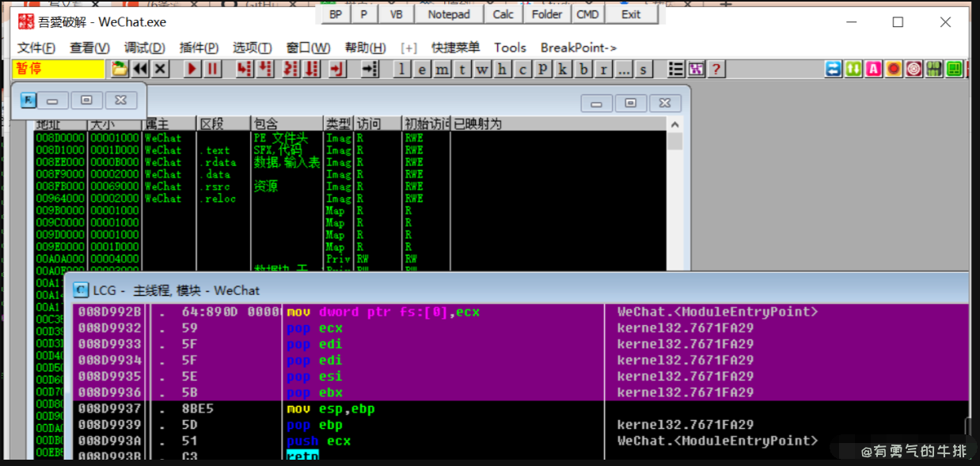Open appearance options with the purple grid icon
980x466 pixels.
697,69
